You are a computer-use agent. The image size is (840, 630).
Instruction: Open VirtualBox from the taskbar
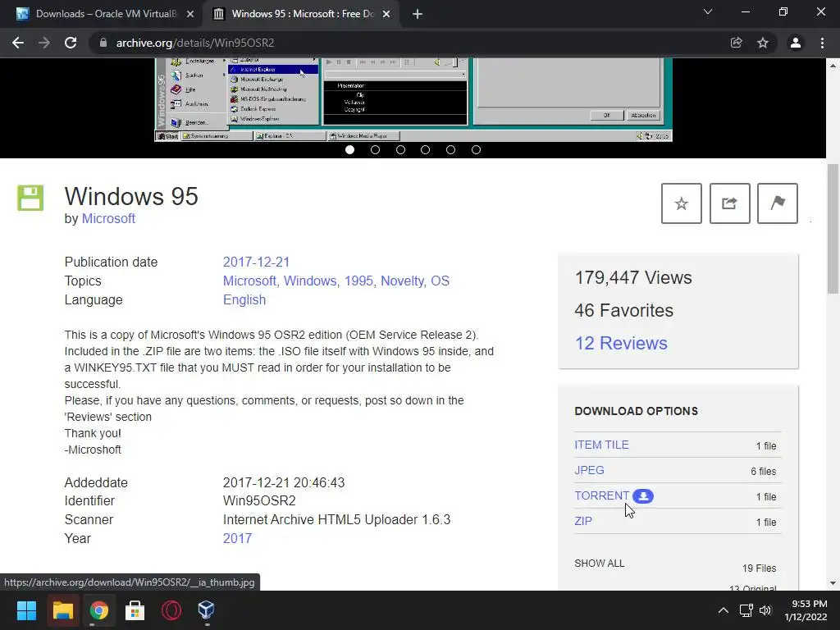207,610
